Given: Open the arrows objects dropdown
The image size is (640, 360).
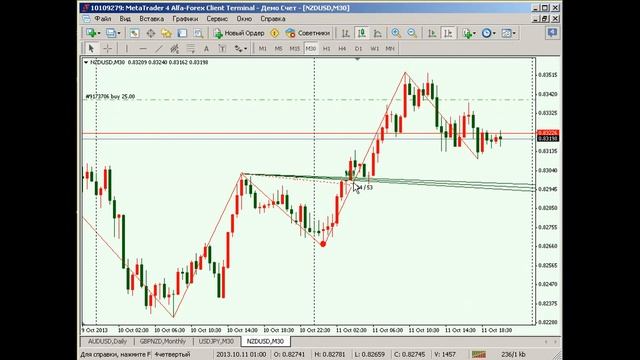Looking at the screenshot, I should tap(240, 49).
